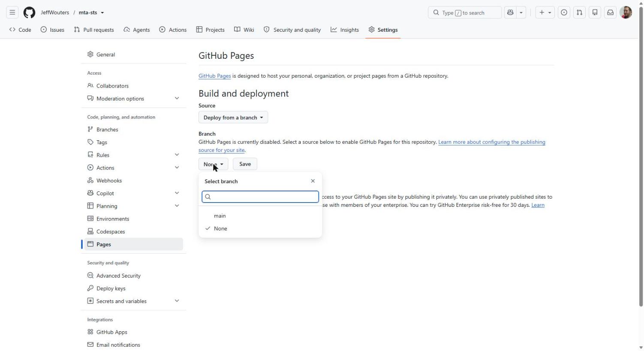The width and height of the screenshot is (644, 351).
Task: Switch to the Agents tab
Action: pyautogui.click(x=137, y=30)
